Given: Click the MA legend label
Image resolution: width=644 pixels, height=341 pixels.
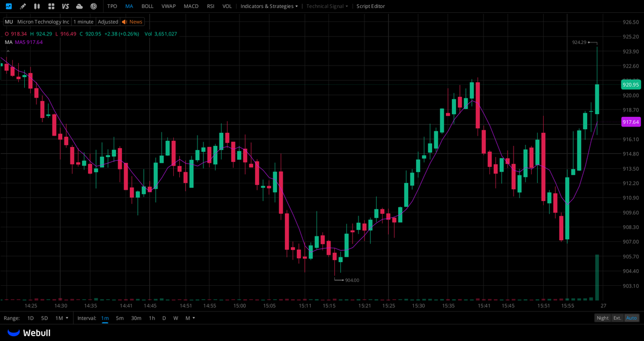Looking at the screenshot, I should coord(9,42).
